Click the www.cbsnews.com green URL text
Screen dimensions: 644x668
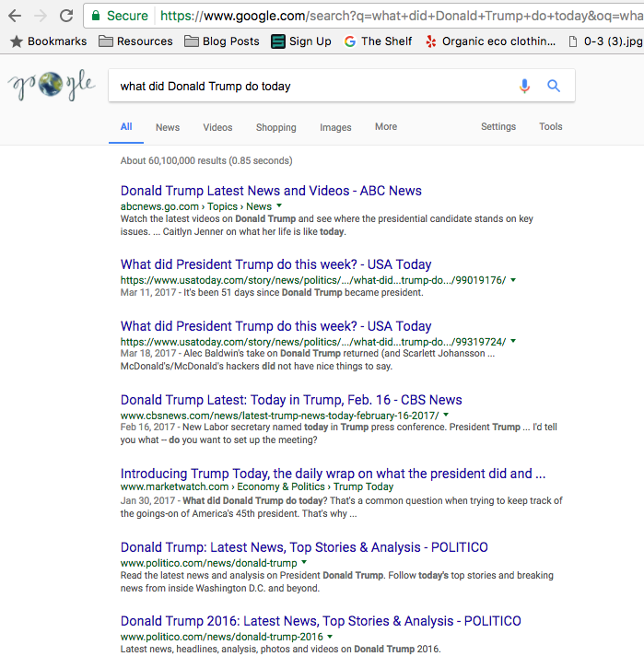pos(279,416)
